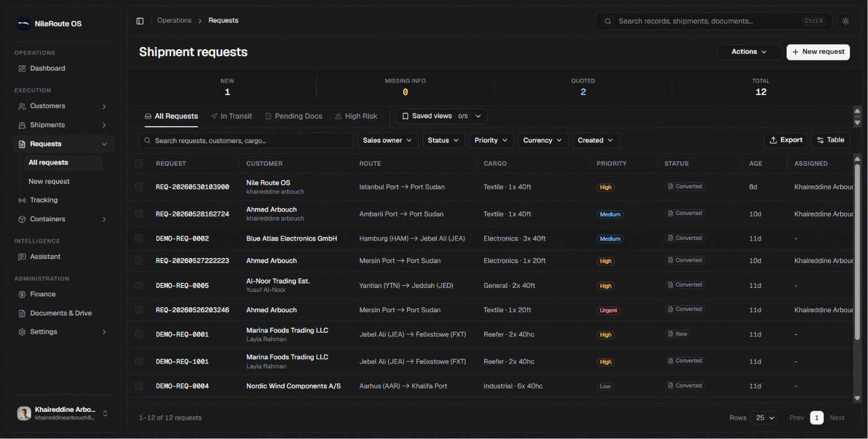Image resolution: width=868 pixels, height=439 pixels.
Task: Open Shipments in the sidebar
Action: 63,125
